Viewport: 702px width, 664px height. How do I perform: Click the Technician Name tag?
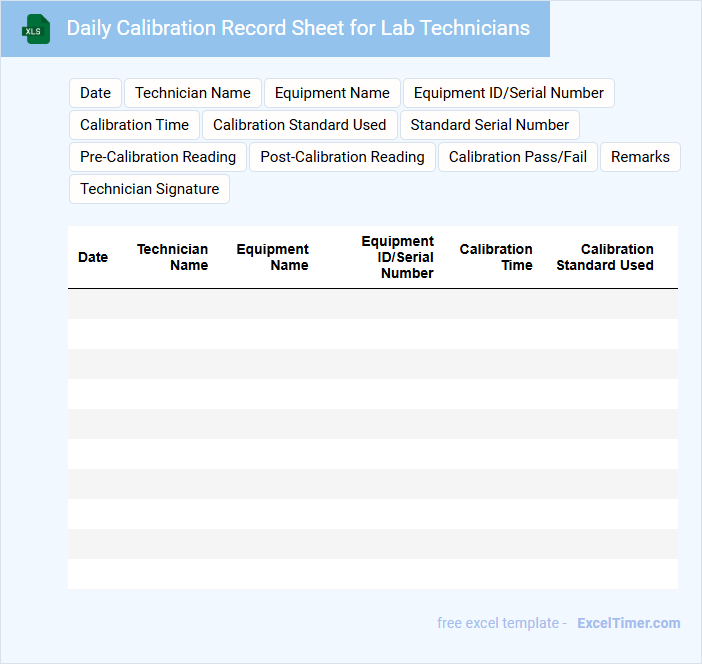193,93
